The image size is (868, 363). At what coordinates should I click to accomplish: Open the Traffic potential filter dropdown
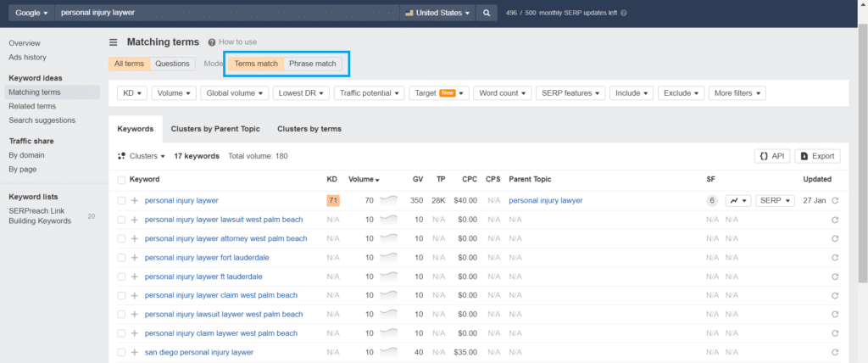pyautogui.click(x=370, y=93)
